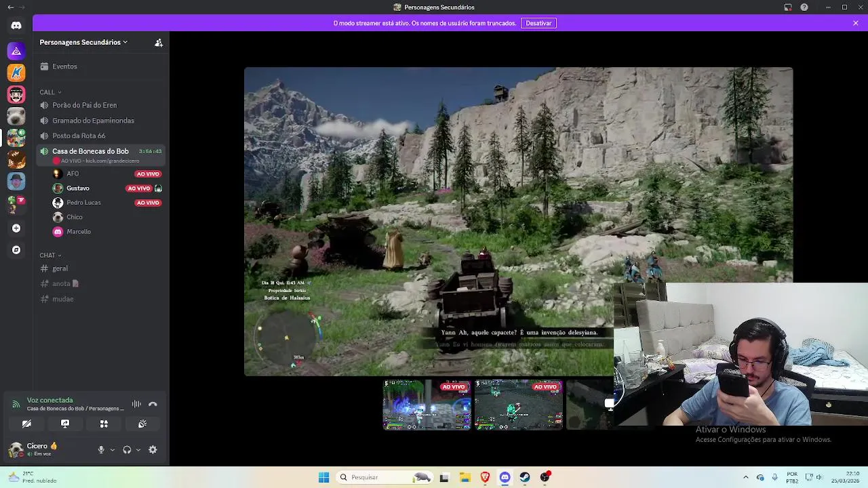This screenshot has width=868, height=488.
Task: Open the anota text channel
Action: (x=102, y=283)
